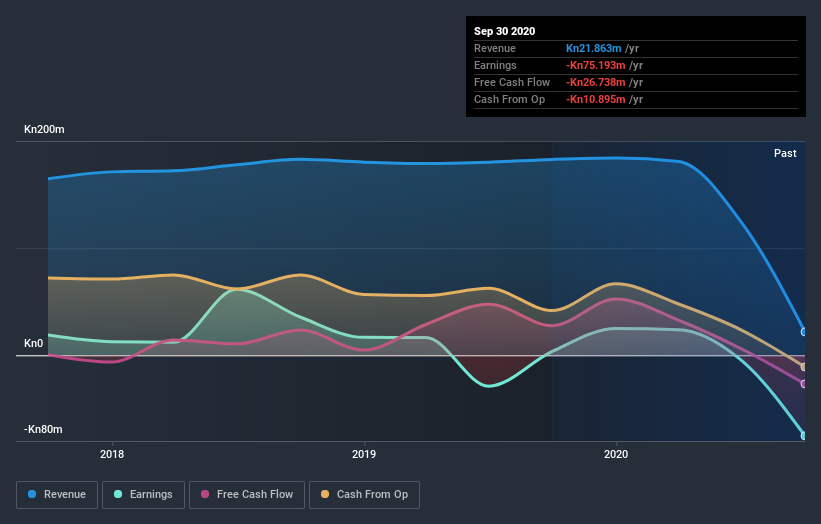This screenshot has height=524, width=821.
Task: Click the -Kn26.738m free cash flow value
Action: coord(595,82)
